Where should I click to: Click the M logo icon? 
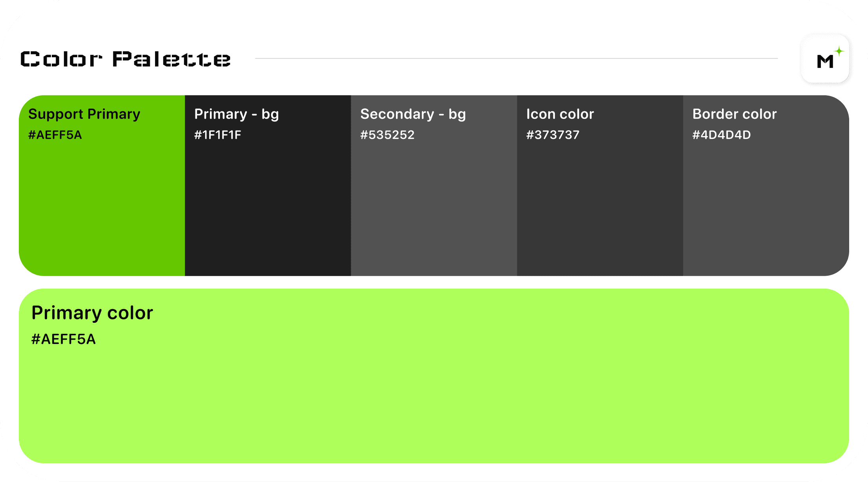click(825, 61)
